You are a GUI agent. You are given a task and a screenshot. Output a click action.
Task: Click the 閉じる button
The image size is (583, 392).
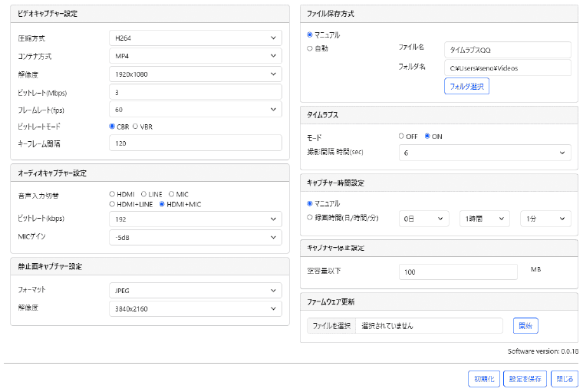565,379
